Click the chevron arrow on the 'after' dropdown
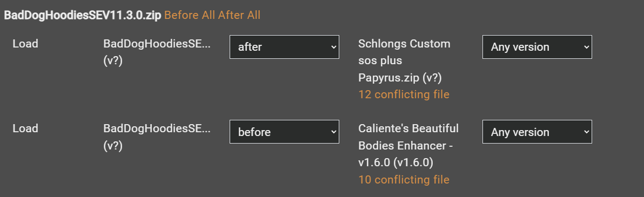644x197 pixels. click(333, 47)
